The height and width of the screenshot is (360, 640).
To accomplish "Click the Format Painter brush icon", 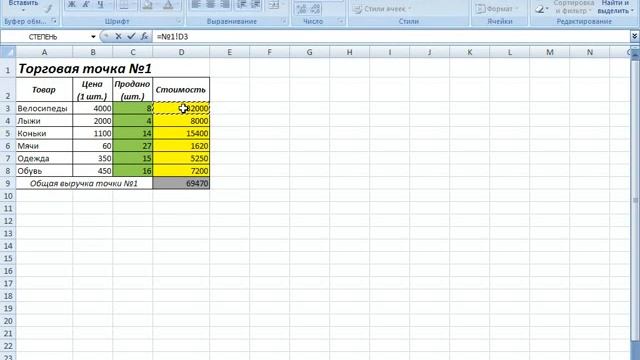I will click(x=49, y=8).
